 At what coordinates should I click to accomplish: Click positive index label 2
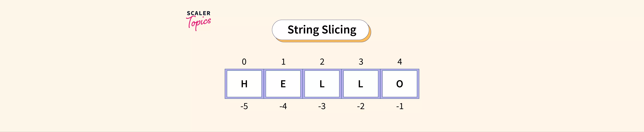[x=322, y=62]
